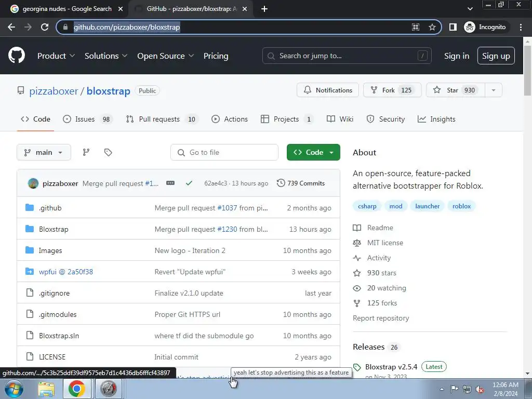Viewport: 532px width, 399px height.
Task: Expand the Product menu
Action: [x=56, y=56]
